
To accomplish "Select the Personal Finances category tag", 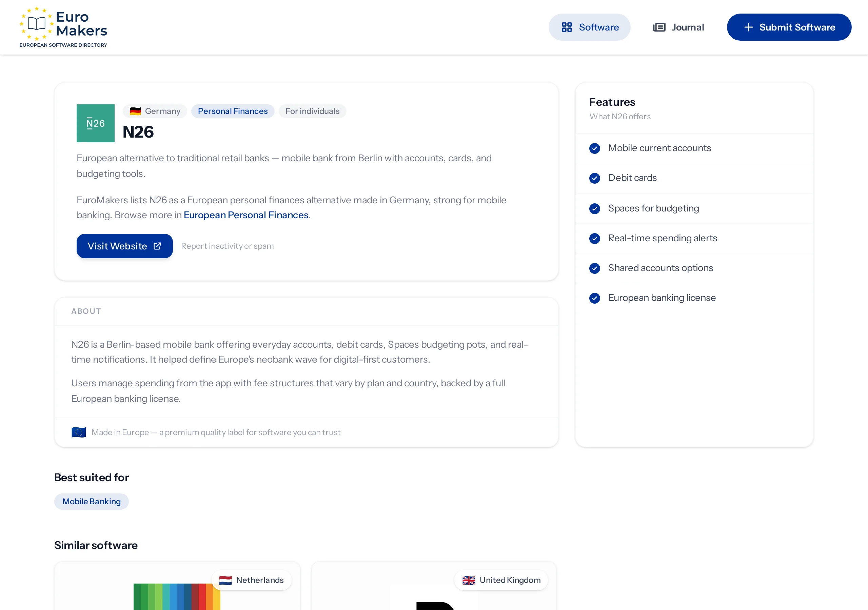I will tap(233, 111).
